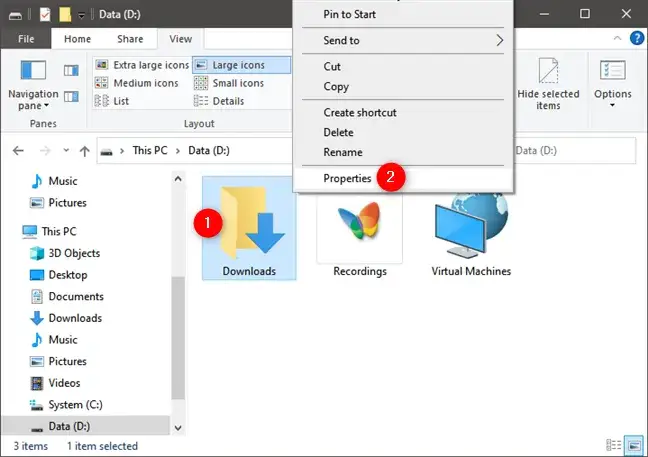Screen dimensions: 648x457
Task: Open the recent locations dropdown
Action: tap(66, 150)
